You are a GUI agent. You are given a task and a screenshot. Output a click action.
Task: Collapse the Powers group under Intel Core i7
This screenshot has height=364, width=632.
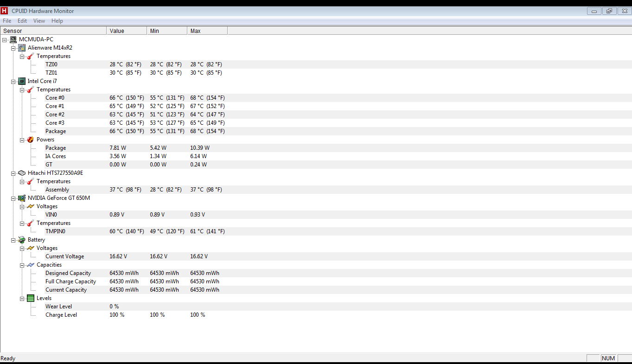[22, 140]
